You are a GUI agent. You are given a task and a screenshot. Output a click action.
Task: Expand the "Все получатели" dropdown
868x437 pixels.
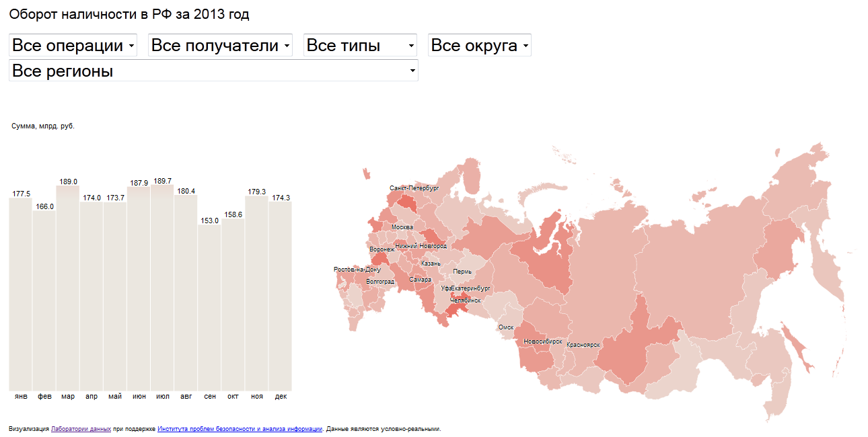coord(220,46)
